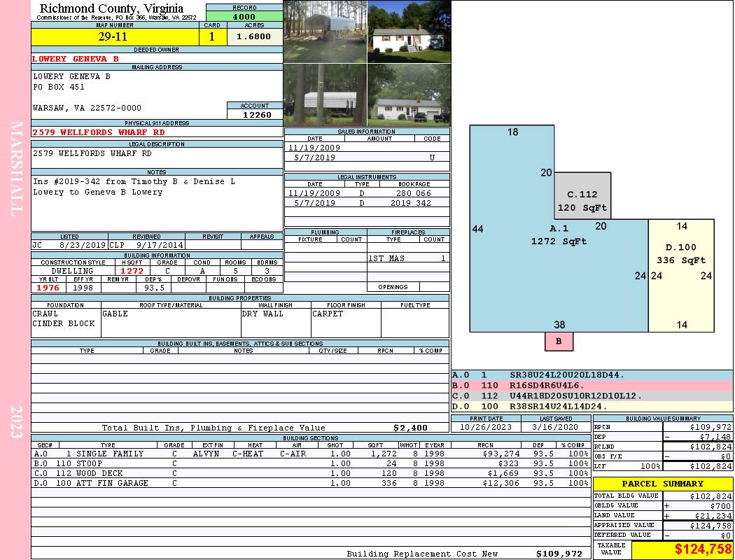Click sales date 11/19/2009 in Sales Information

[x=314, y=148]
